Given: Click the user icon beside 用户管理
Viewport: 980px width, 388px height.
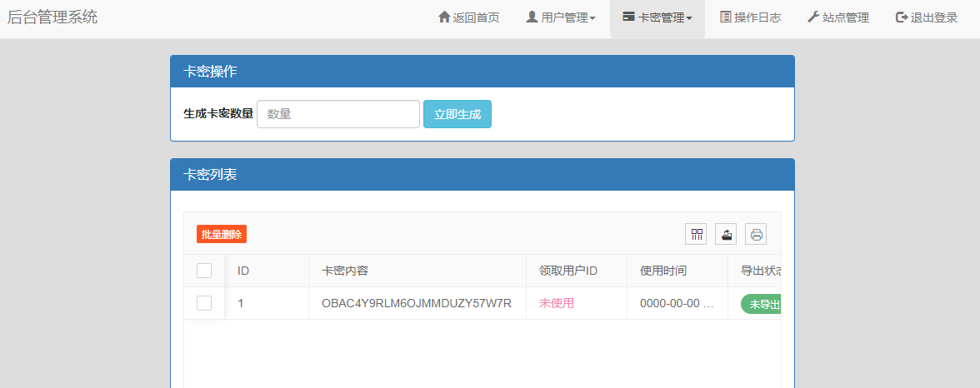Looking at the screenshot, I should click(x=532, y=17).
